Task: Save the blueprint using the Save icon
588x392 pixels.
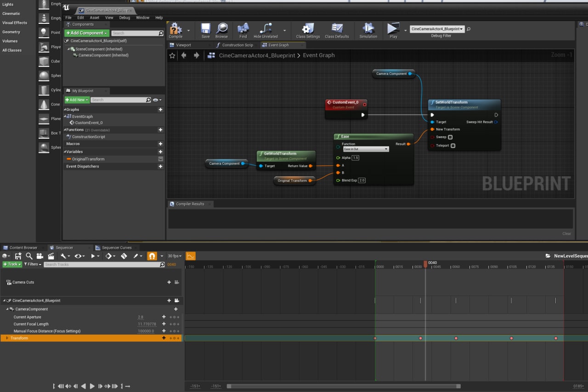Action: pyautogui.click(x=205, y=31)
